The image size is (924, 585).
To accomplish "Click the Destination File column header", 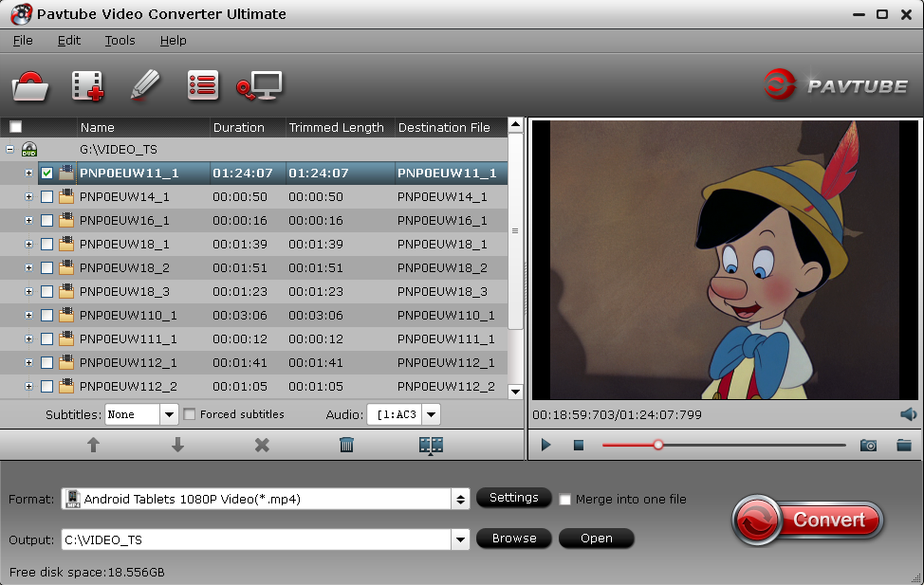I will [x=451, y=127].
